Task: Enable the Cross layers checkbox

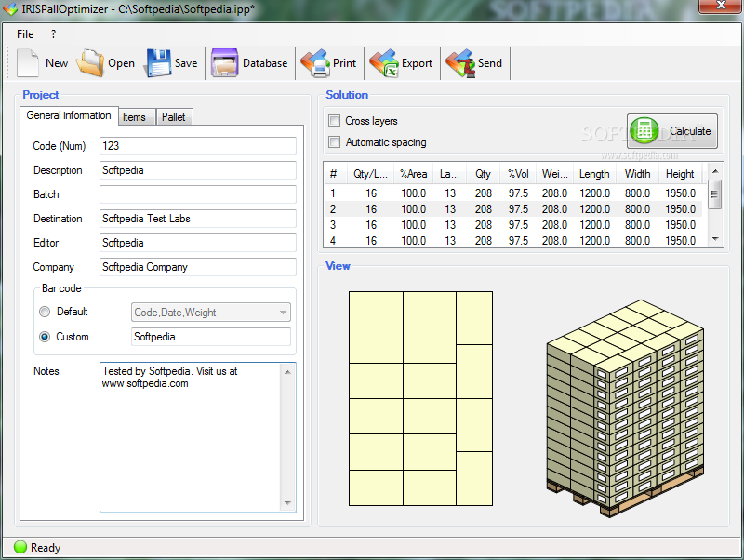Action: point(335,121)
